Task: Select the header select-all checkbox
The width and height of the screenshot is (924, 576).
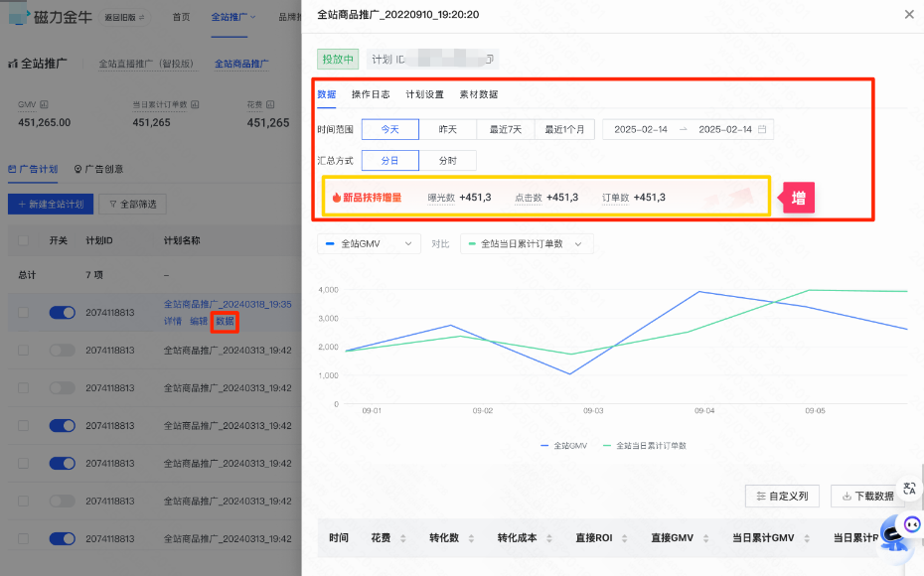Action: 23,240
